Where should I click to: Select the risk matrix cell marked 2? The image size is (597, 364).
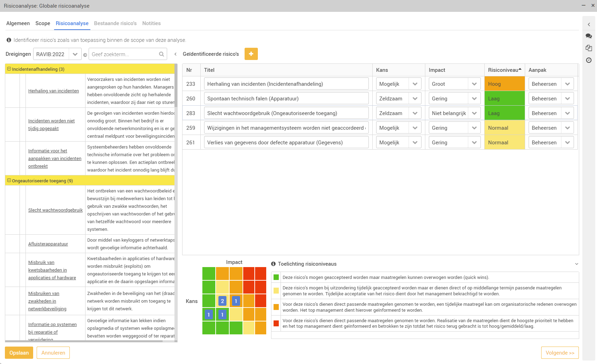[x=222, y=301]
